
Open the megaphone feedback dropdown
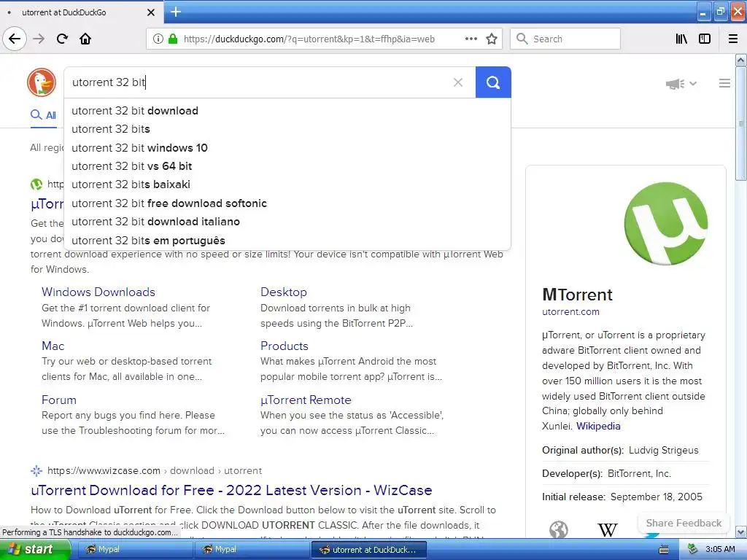click(681, 84)
